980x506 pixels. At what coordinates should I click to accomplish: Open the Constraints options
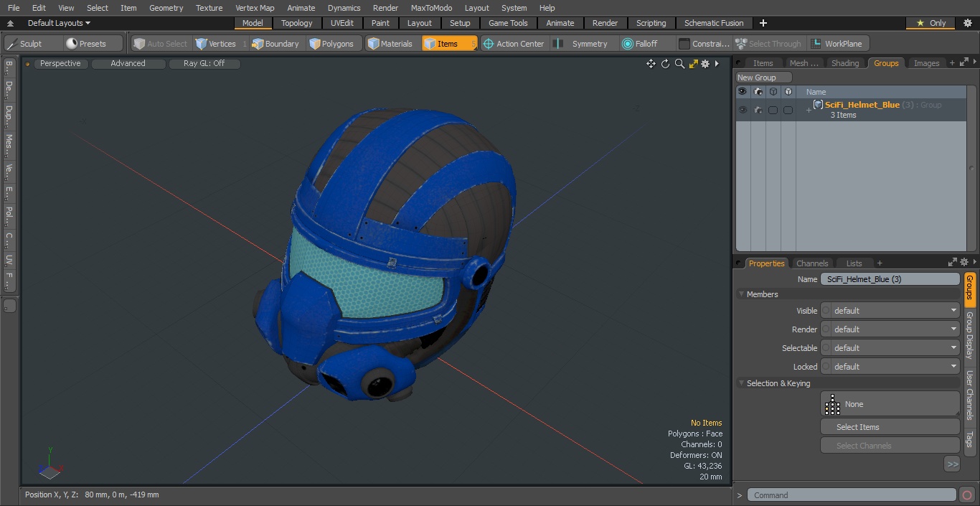coord(704,44)
